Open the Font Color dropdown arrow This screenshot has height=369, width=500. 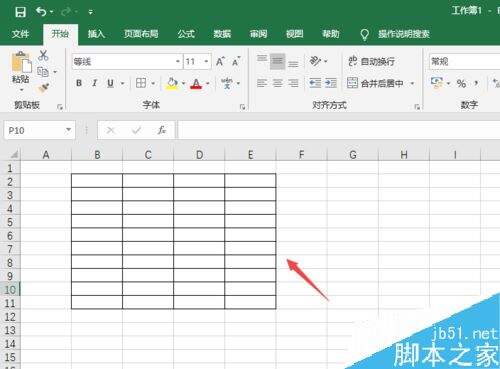click(x=208, y=83)
